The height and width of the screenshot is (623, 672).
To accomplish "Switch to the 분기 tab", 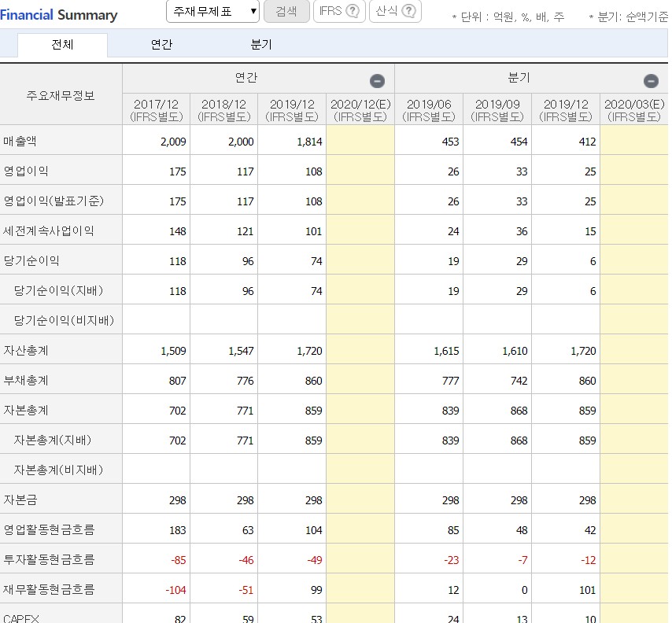I will [x=261, y=45].
